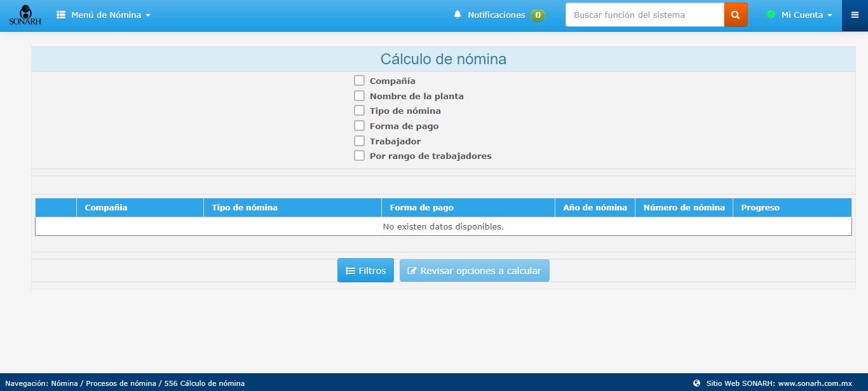Check the Trabajador filter option
Screen dimensions: 868x391
point(359,141)
